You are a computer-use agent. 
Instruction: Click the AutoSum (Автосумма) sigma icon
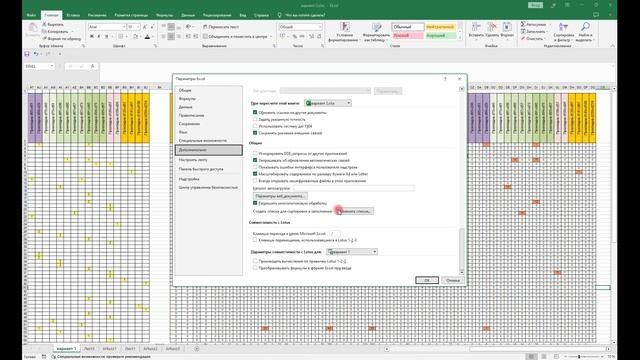pyautogui.click(x=523, y=24)
